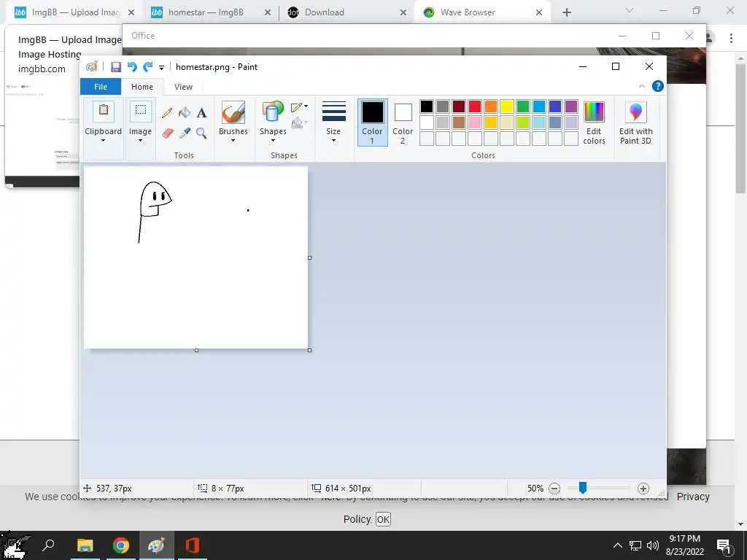The width and height of the screenshot is (747, 560).
Task: Open Office app from the taskbar
Action: pos(192,545)
